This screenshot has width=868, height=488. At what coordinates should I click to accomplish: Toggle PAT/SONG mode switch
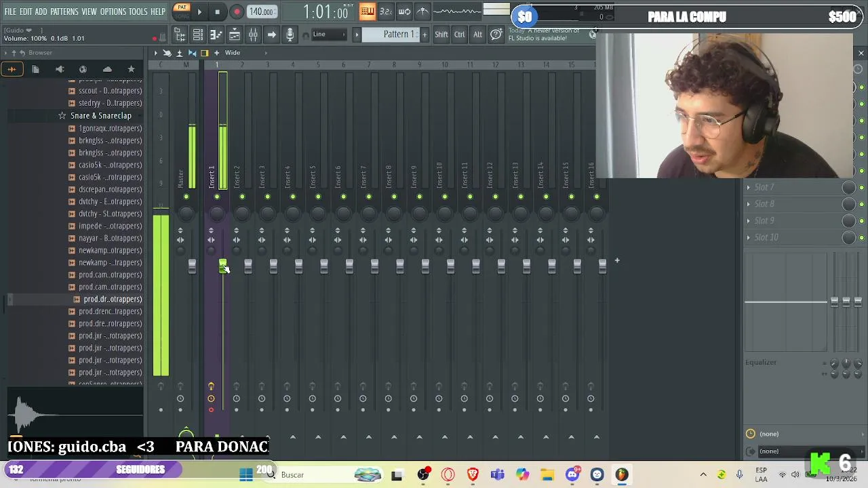tap(182, 11)
